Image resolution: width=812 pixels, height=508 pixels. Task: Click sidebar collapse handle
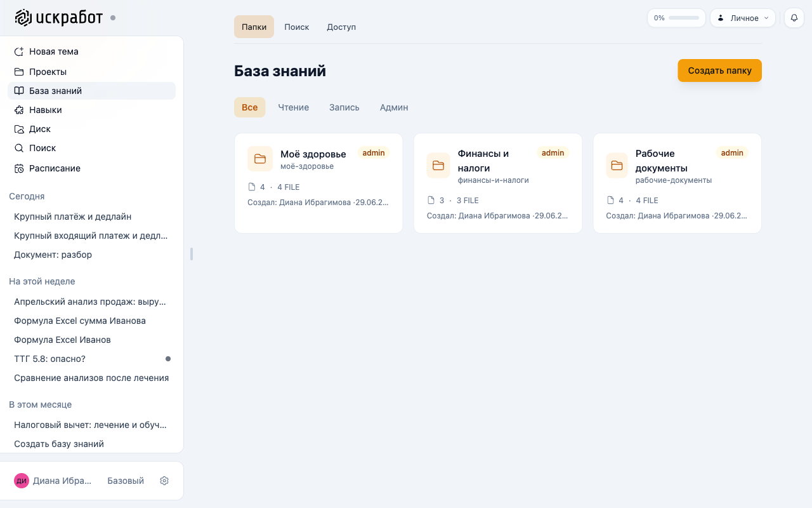(x=192, y=254)
